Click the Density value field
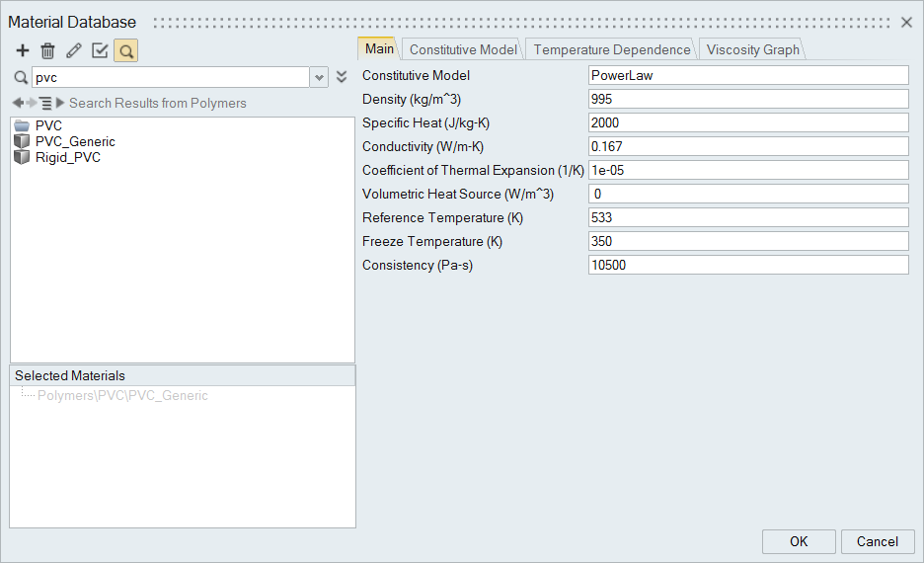Viewport: 924px width, 563px height. pyautogui.click(x=747, y=99)
